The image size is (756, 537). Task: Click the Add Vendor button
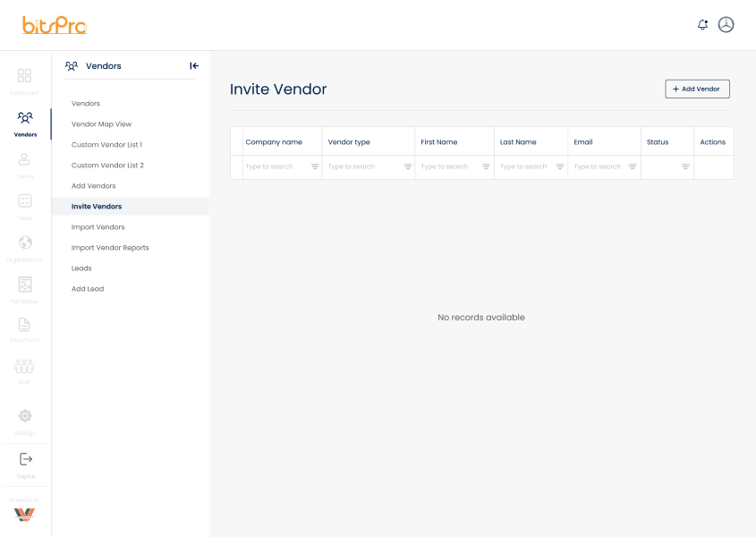pos(697,89)
